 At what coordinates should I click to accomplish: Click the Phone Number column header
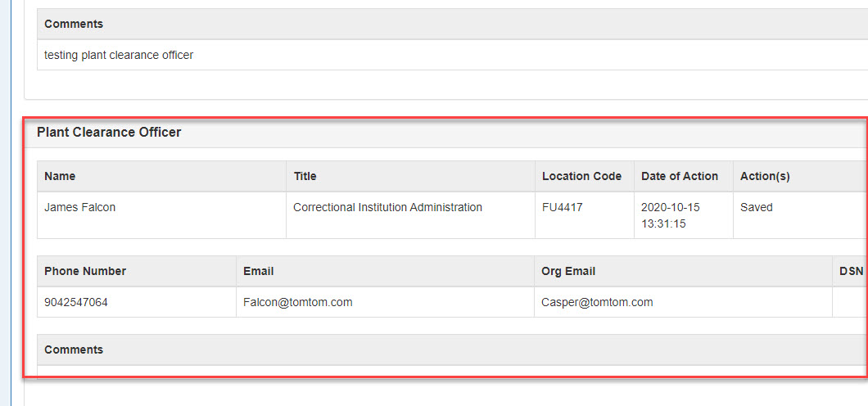tap(85, 271)
